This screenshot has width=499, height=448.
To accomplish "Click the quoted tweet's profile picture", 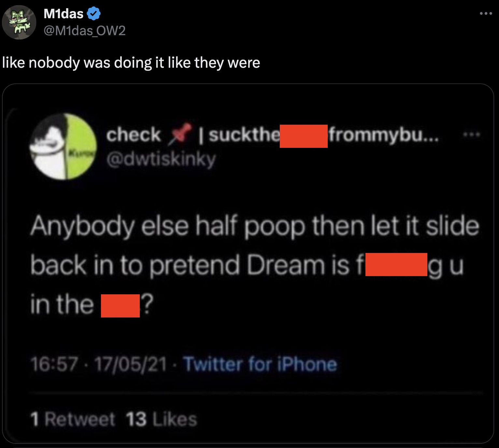I will [x=63, y=146].
